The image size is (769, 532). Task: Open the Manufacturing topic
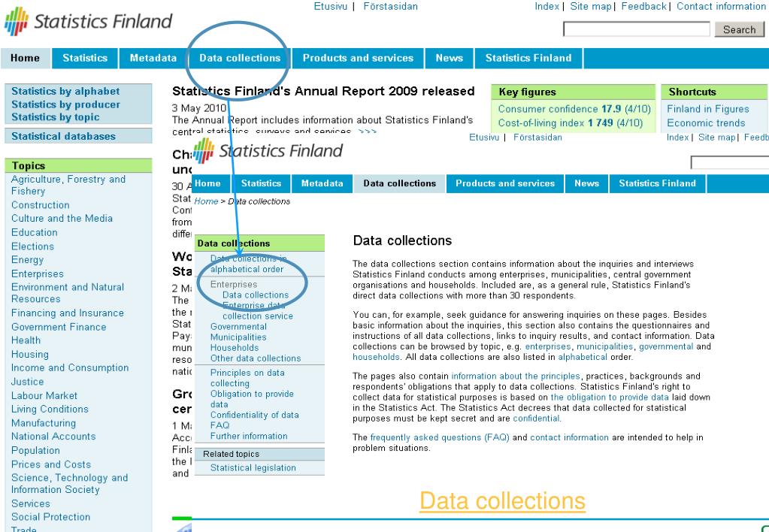pos(43,422)
